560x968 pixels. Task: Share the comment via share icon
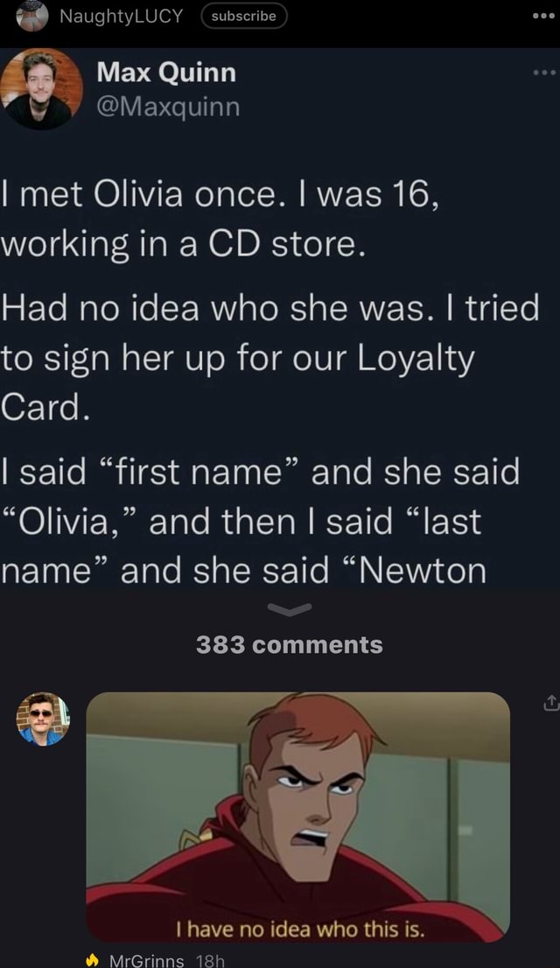tap(550, 703)
